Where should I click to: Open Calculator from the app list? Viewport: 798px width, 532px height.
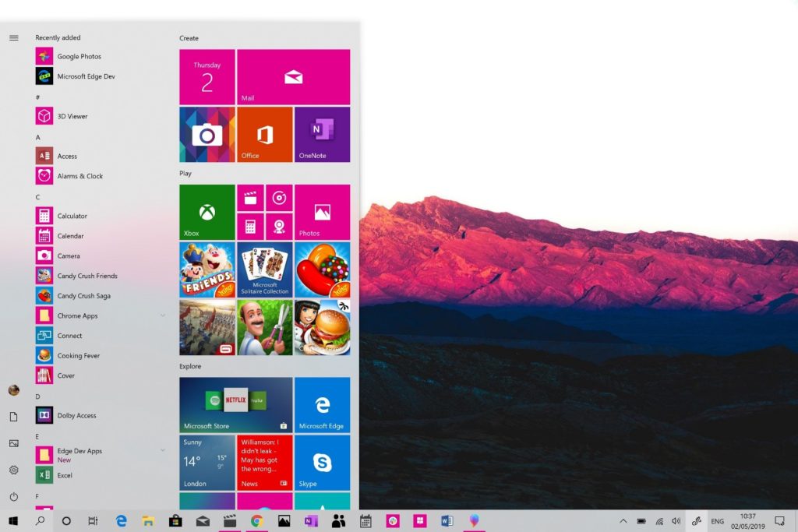click(x=72, y=216)
